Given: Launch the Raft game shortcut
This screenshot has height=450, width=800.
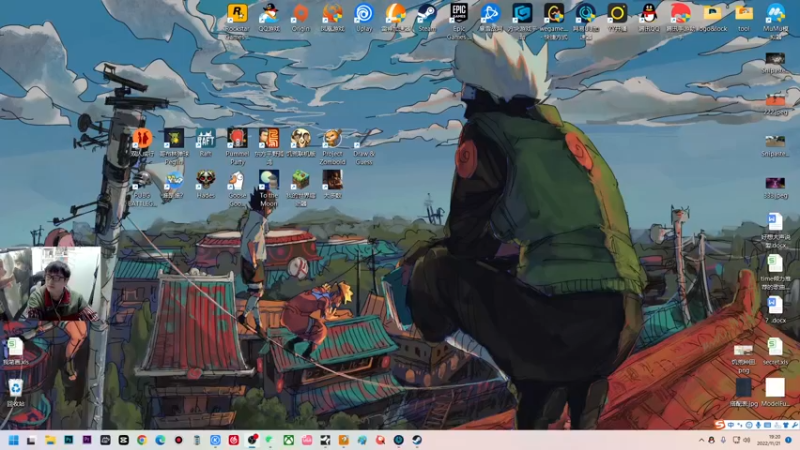Looking at the screenshot, I should (206, 143).
